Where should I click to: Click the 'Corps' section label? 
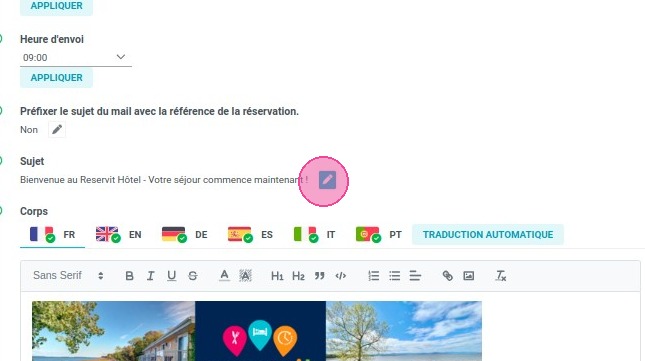coord(34,211)
